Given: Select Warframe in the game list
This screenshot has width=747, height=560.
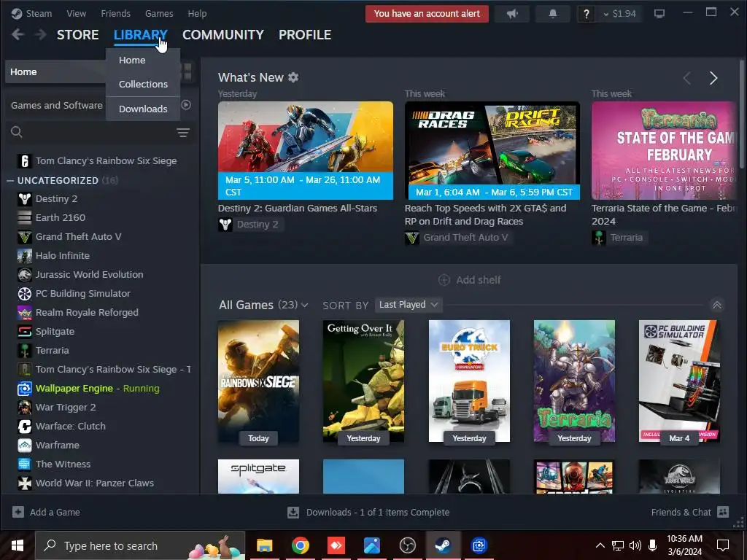Looking at the screenshot, I should [x=57, y=446].
